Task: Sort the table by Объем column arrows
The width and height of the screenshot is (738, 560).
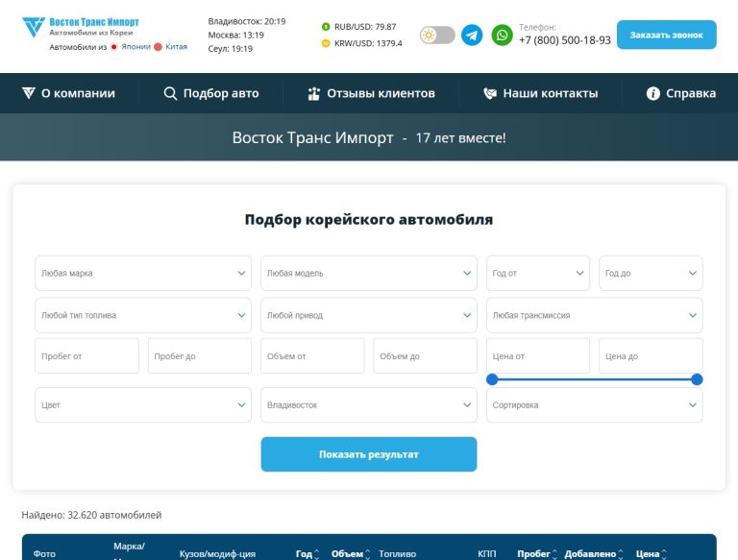Action: click(x=368, y=554)
